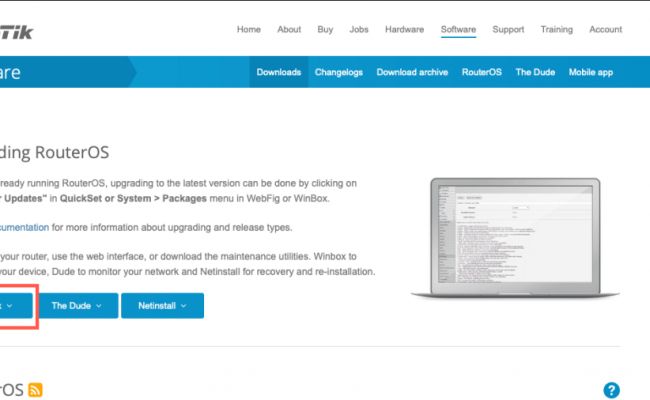
Task: Open the RouterOS tab
Action: coord(482,72)
